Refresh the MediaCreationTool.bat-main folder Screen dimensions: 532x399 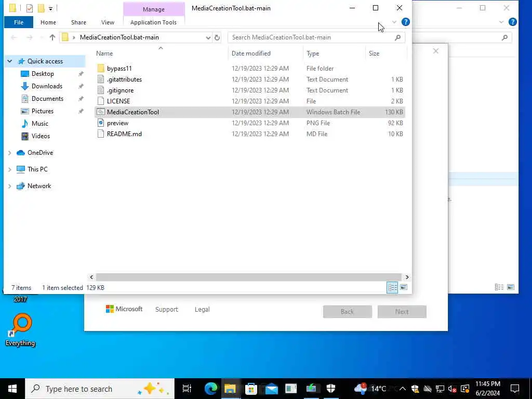click(217, 37)
